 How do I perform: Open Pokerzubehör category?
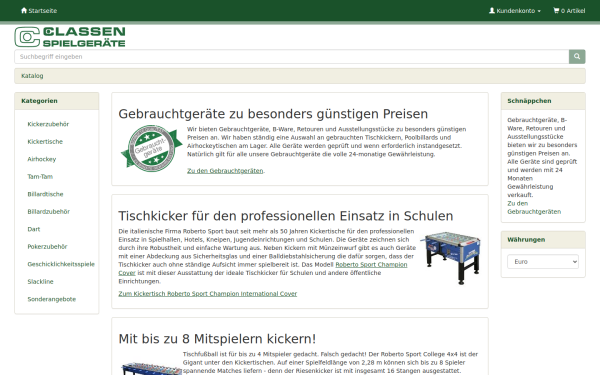click(x=47, y=246)
